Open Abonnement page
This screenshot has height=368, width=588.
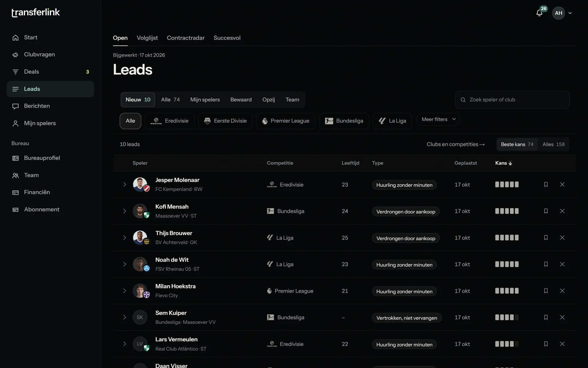pyautogui.click(x=50, y=209)
